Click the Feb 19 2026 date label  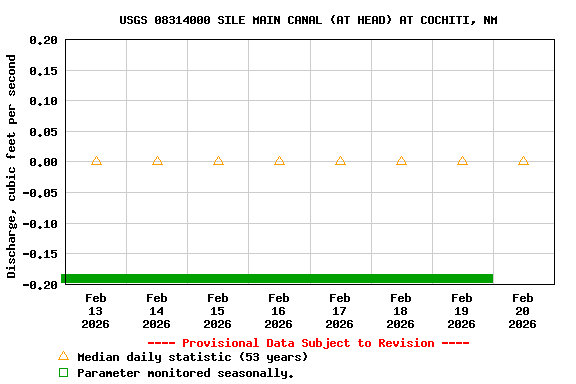tap(461, 311)
